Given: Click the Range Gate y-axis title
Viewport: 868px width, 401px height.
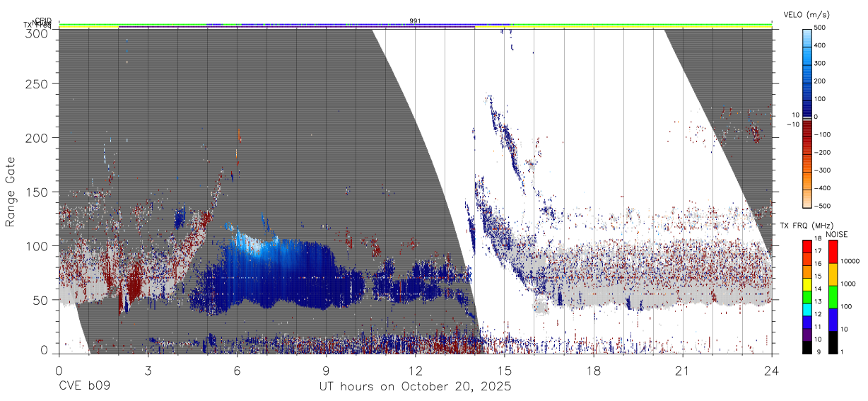Looking at the screenshot, I should point(11,192).
